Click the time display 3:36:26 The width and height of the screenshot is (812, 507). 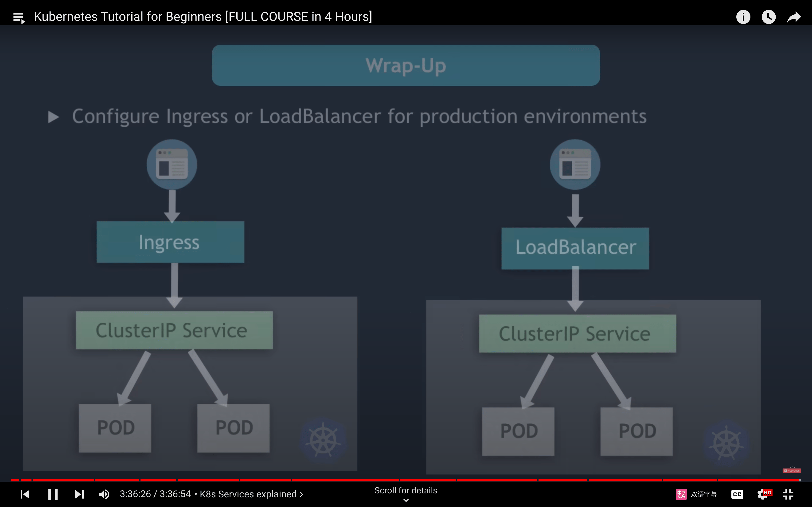pos(135,494)
